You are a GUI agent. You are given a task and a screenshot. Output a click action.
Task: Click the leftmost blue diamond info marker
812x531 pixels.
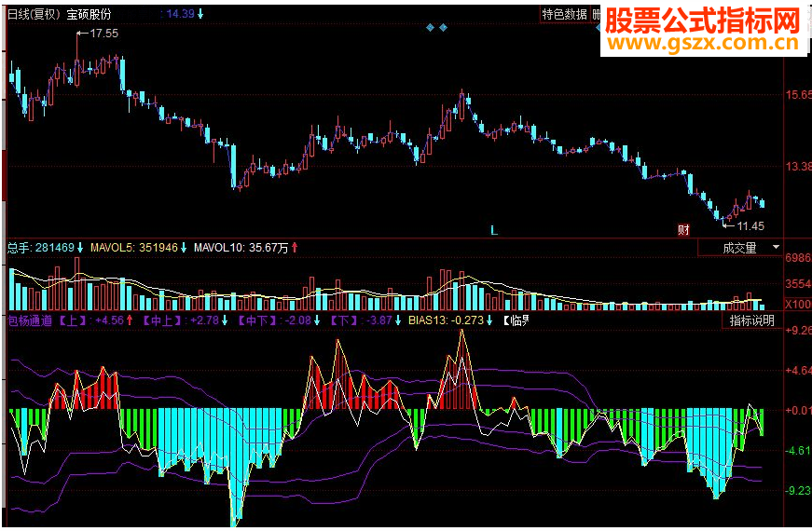pos(430,27)
